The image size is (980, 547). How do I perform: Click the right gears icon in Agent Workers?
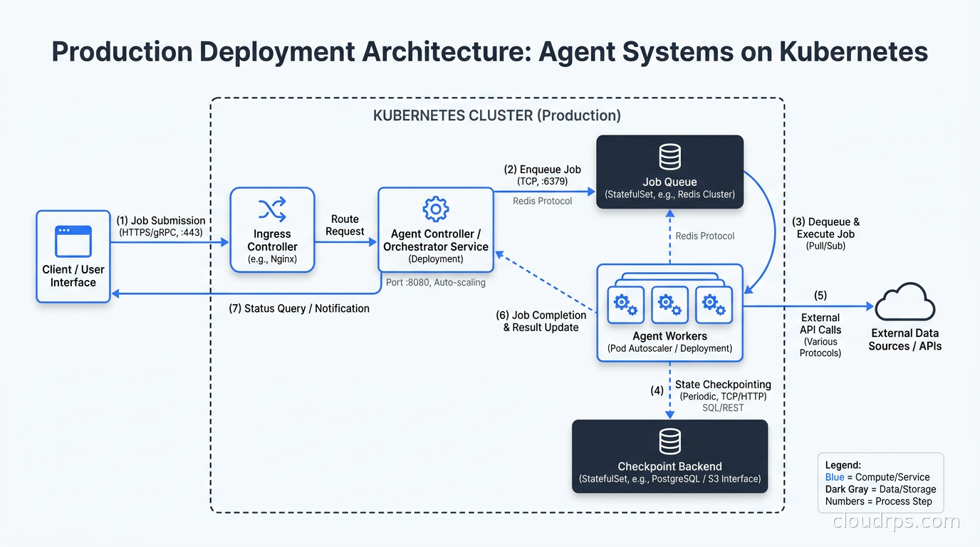[714, 306]
